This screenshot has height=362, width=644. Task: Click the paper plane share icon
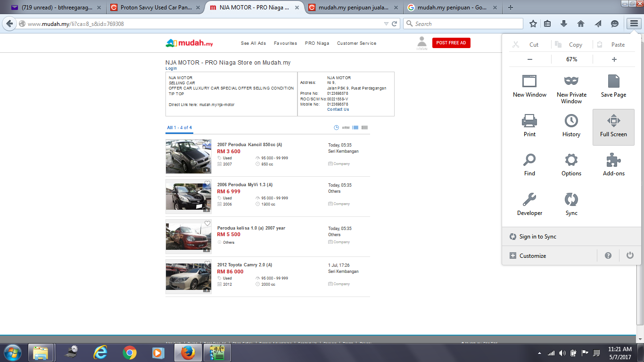point(598,24)
